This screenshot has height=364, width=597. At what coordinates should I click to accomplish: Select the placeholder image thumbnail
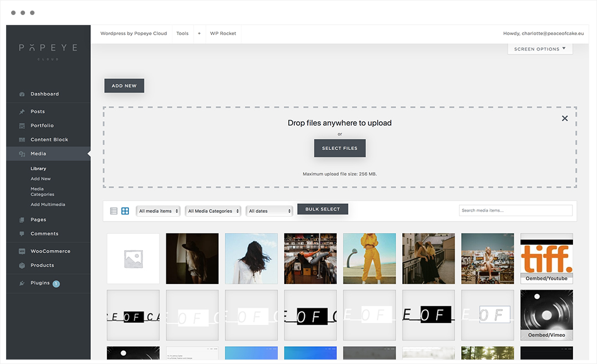point(134,258)
